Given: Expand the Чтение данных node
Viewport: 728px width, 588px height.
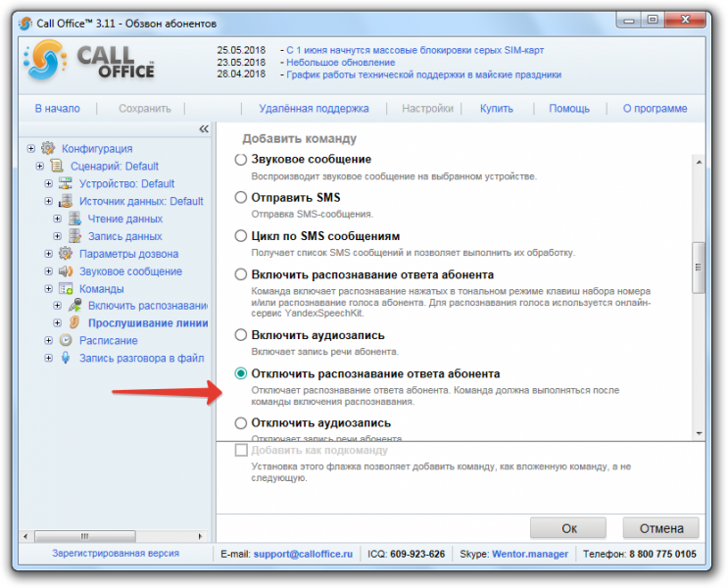Looking at the screenshot, I should pyautogui.click(x=57, y=219).
